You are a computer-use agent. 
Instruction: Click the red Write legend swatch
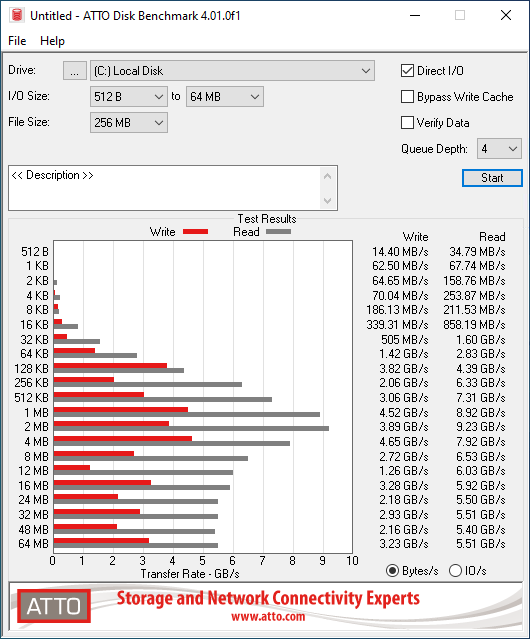click(196, 231)
